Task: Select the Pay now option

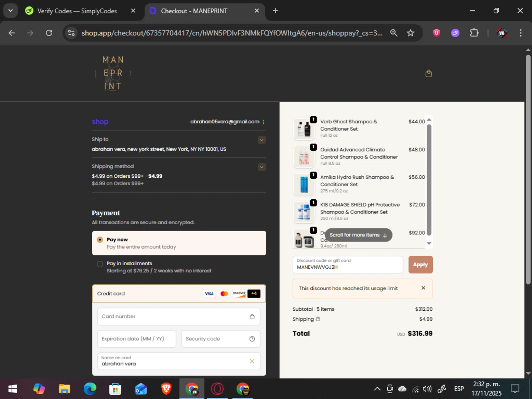Action: (179, 243)
